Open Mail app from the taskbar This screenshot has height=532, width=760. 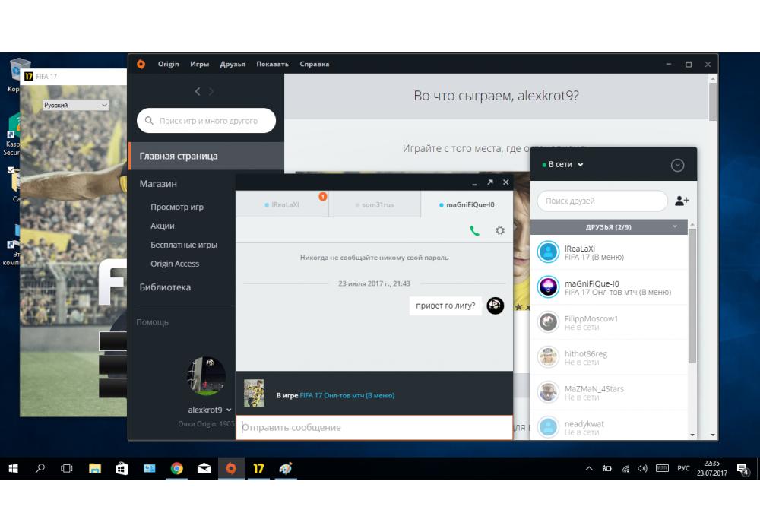click(x=204, y=468)
